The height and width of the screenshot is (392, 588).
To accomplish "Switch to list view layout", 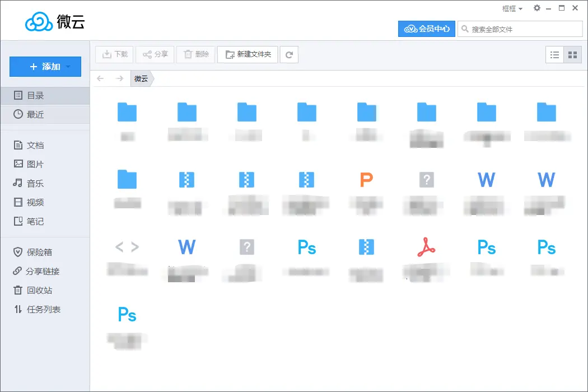I will tap(554, 55).
